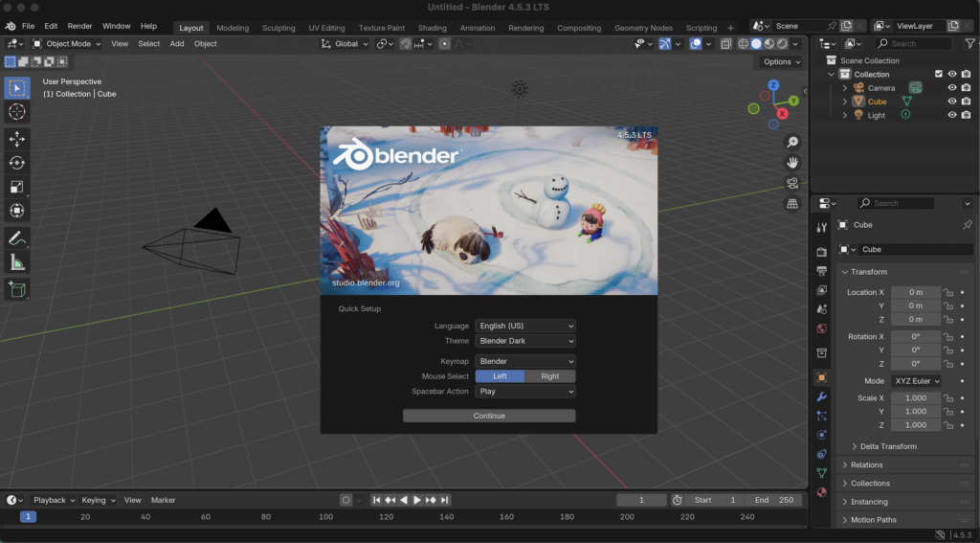Open the Playback menu in timeline
The height and width of the screenshot is (543, 980).
54,501
